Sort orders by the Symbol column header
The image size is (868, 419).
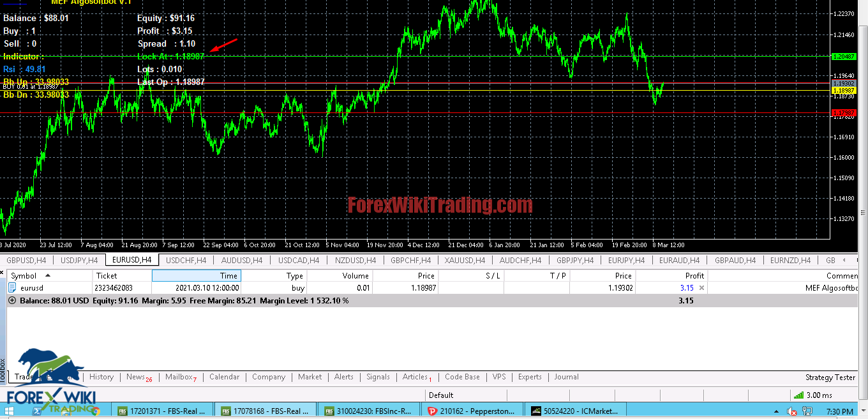50,276
